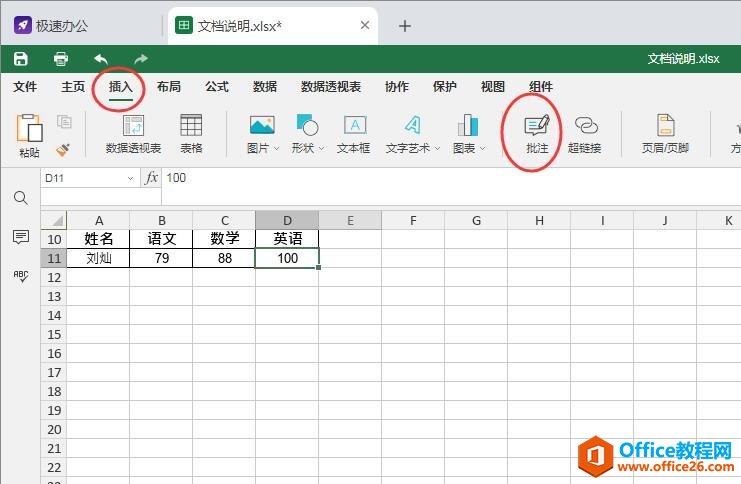The width and height of the screenshot is (741, 484).
Task: Open the 数据透视表 ribbon tab
Action: [x=331, y=86]
